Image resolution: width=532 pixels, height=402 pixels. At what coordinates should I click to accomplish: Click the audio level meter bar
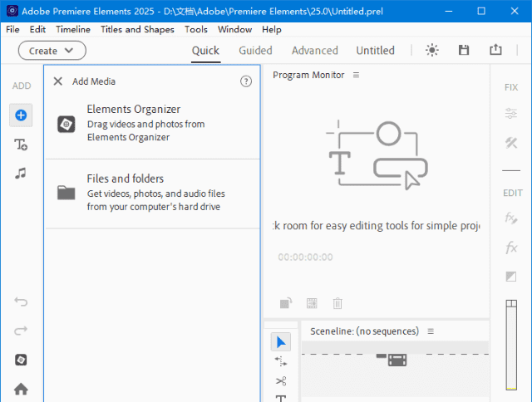coord(511,345)
